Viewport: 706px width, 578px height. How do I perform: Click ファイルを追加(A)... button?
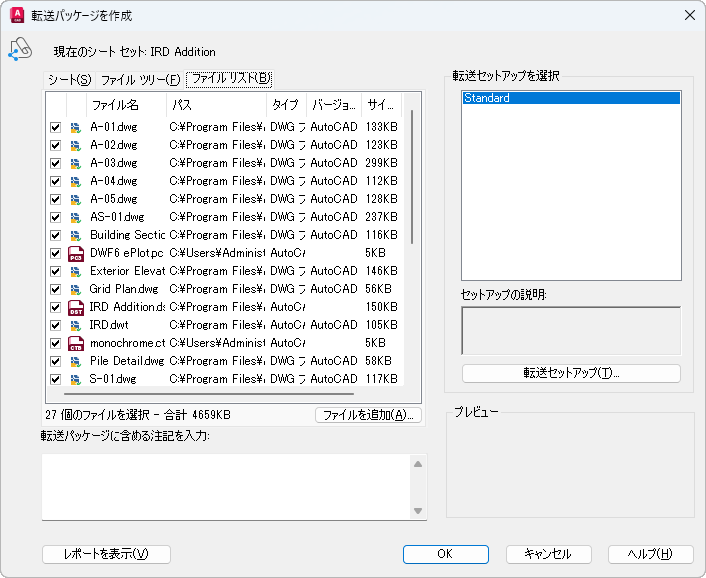click(x=368, y=415)
